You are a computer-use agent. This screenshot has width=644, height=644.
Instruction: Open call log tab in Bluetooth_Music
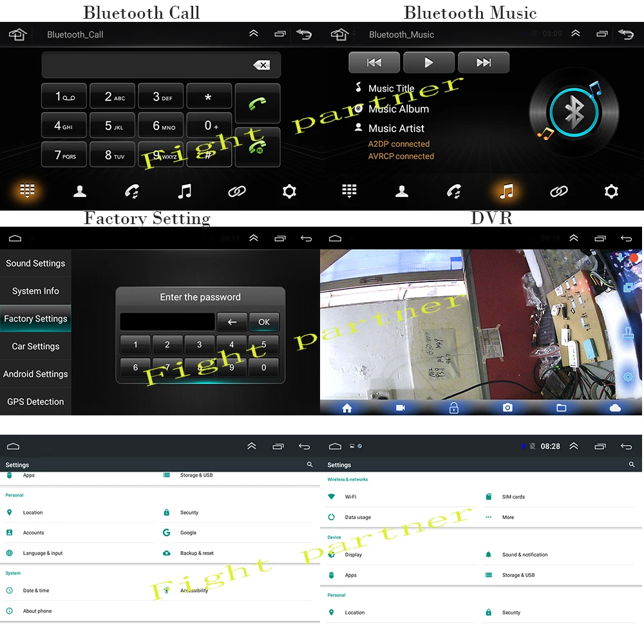tap(454, 191)
